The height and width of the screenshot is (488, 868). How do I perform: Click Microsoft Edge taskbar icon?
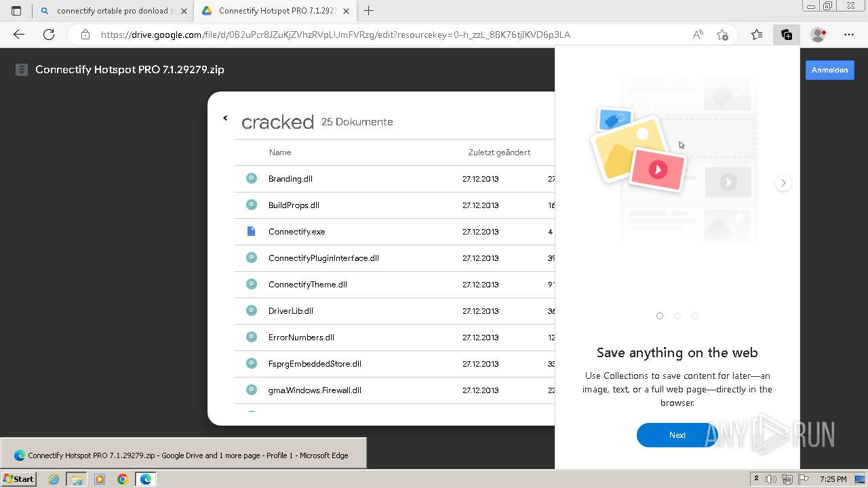pos(146,479)
